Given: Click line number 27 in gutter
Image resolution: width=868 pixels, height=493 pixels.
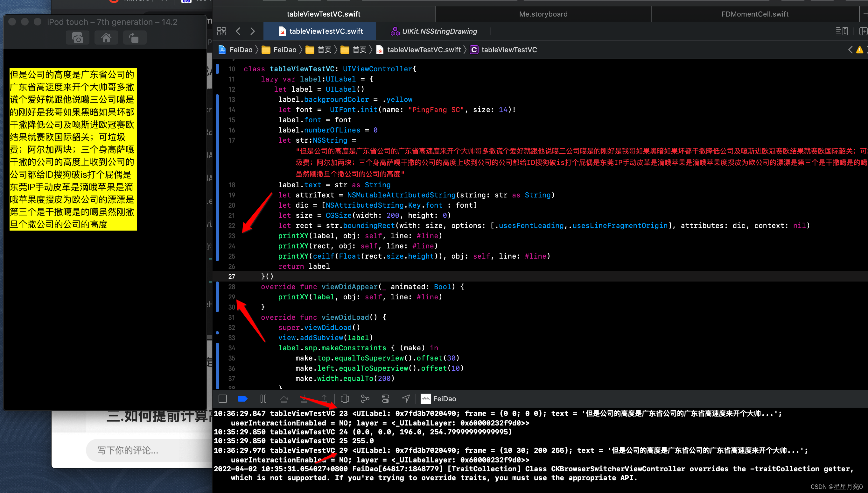Looking at the screenshot, I should click(x=231, y=277).
